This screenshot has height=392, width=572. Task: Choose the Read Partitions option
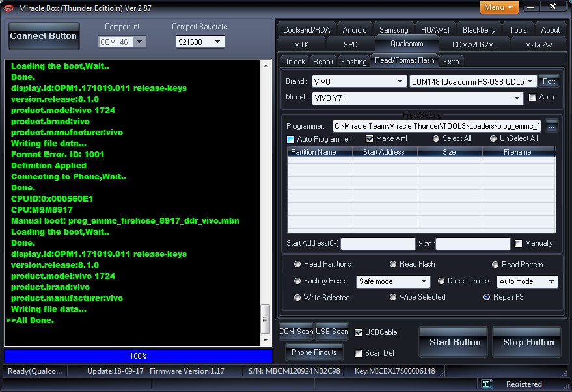point(297,264)
